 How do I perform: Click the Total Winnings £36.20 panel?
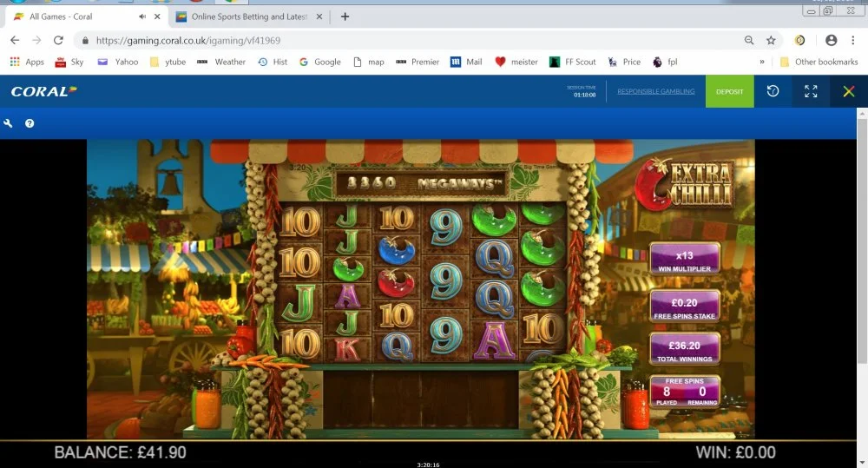pyautogui.click(x=685, y=349)
